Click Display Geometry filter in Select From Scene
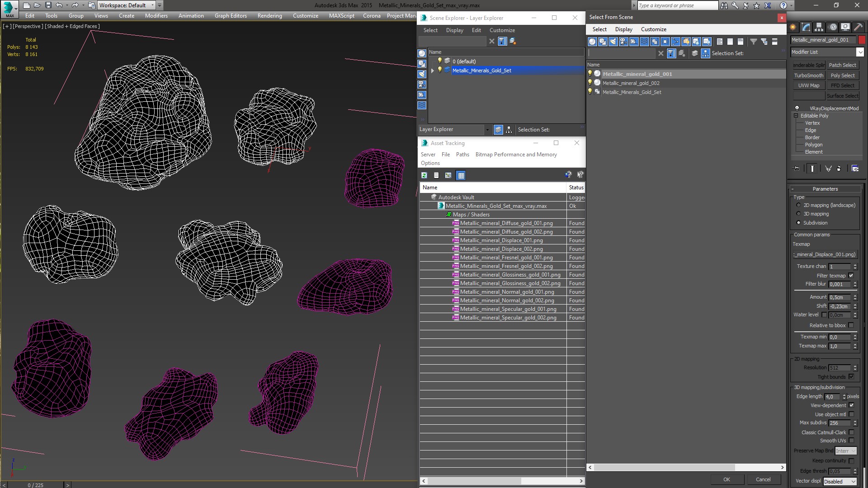This screenshot has height=488, width=868. point(592,42)
